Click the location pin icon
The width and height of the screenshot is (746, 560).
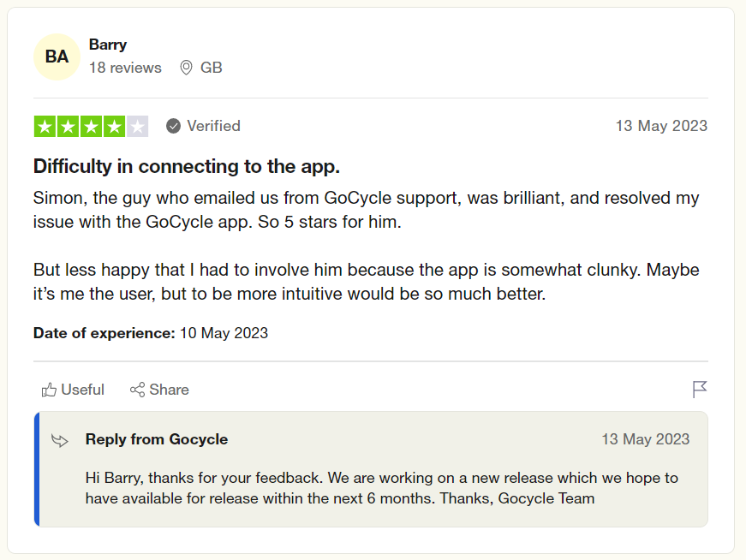pos(186,68)
